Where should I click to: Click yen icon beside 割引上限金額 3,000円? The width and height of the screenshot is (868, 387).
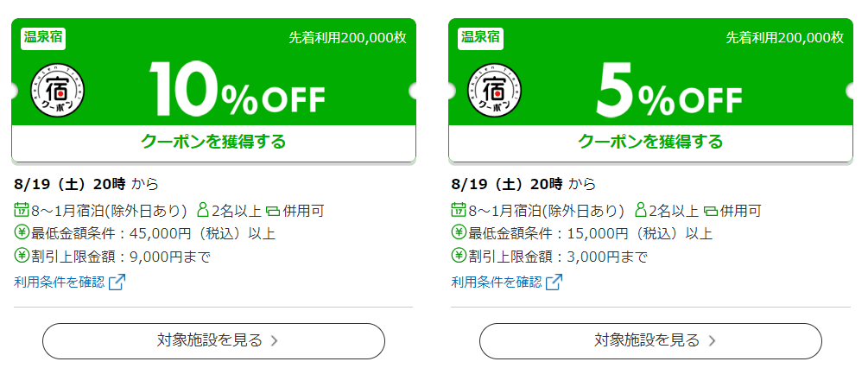coord(459,256)
